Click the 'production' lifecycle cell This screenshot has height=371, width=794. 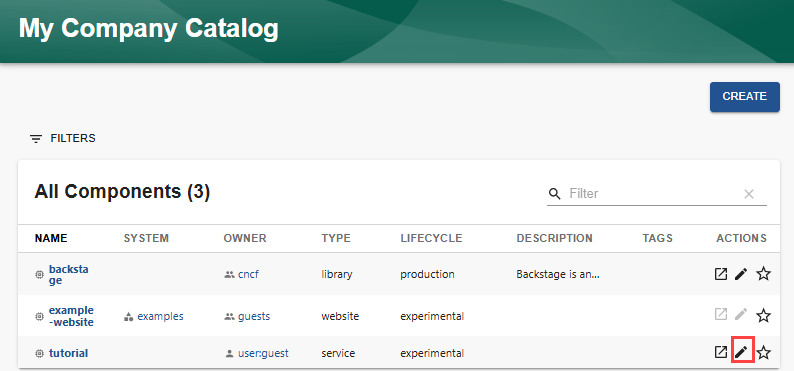click(x=427, y=274)
